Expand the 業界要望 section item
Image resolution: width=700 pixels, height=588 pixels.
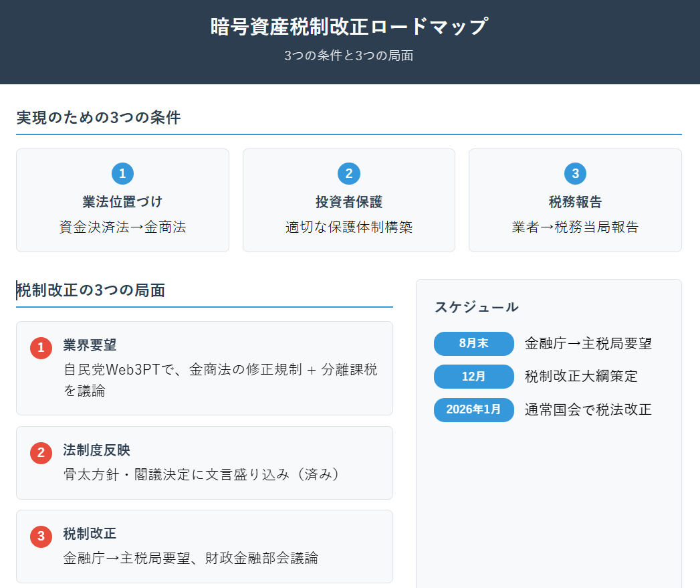(x=204, y=368)
